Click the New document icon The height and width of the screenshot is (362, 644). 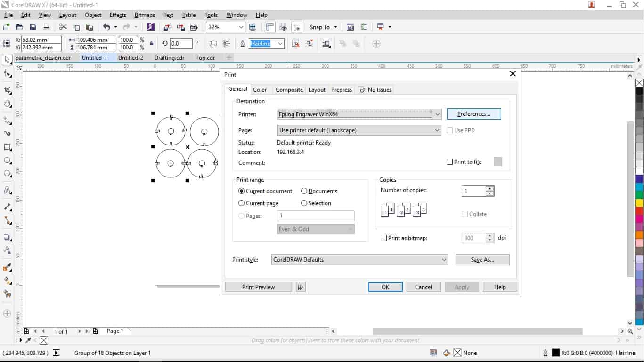click(6, 27)
